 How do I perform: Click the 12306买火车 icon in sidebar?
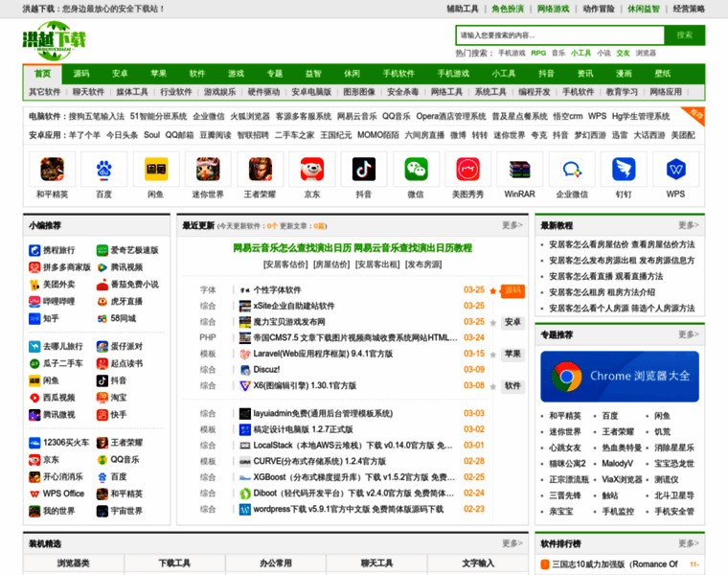[x=34, y=443]
